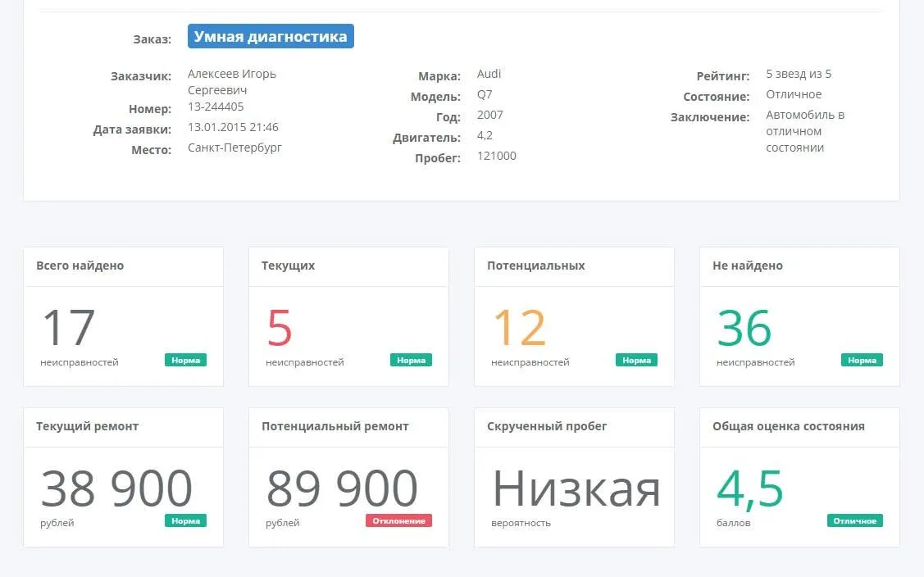The height and width of the screenshot is (577, 924).
Task: Select the red number 5 in Текущих
Action: click(280, 327)
